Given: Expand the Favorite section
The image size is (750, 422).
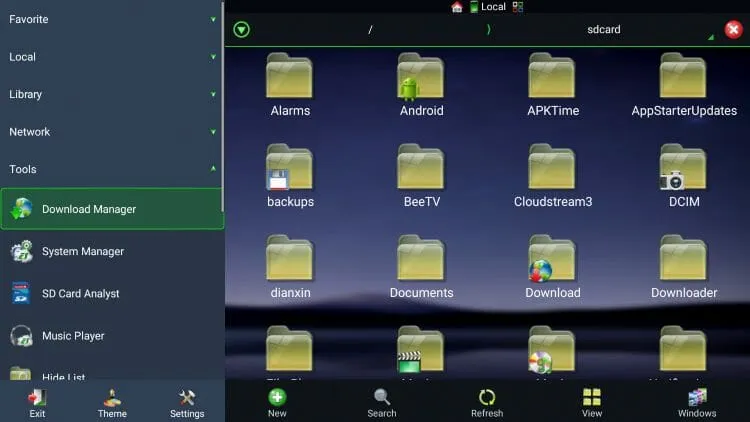Looking at the screenshot, I should [x=112, y=19].
